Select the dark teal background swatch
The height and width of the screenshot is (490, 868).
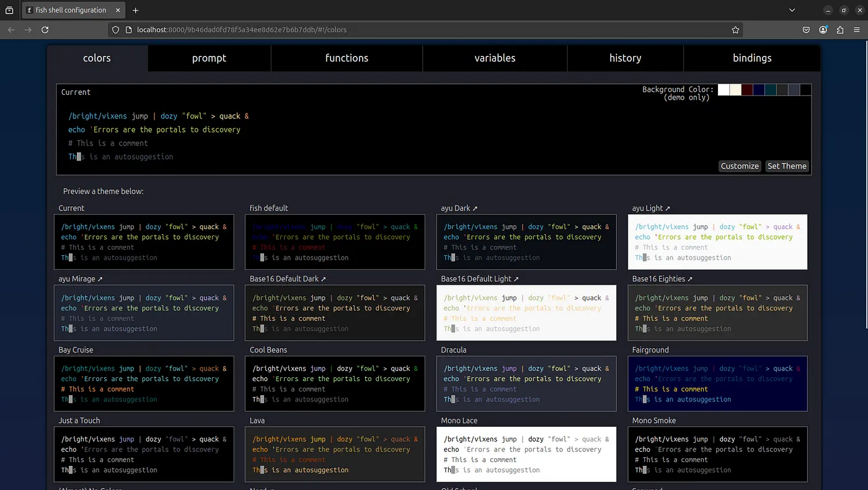771,90
